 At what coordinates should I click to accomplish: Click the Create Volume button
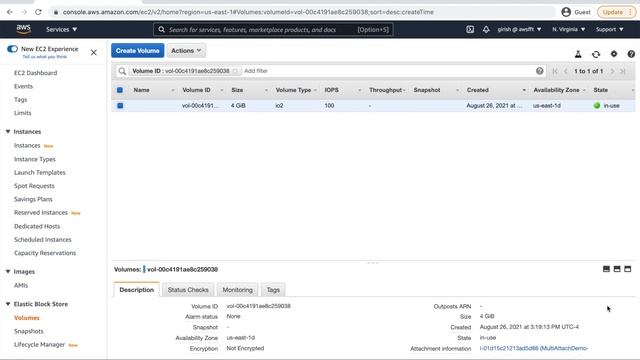click(138, 51)
